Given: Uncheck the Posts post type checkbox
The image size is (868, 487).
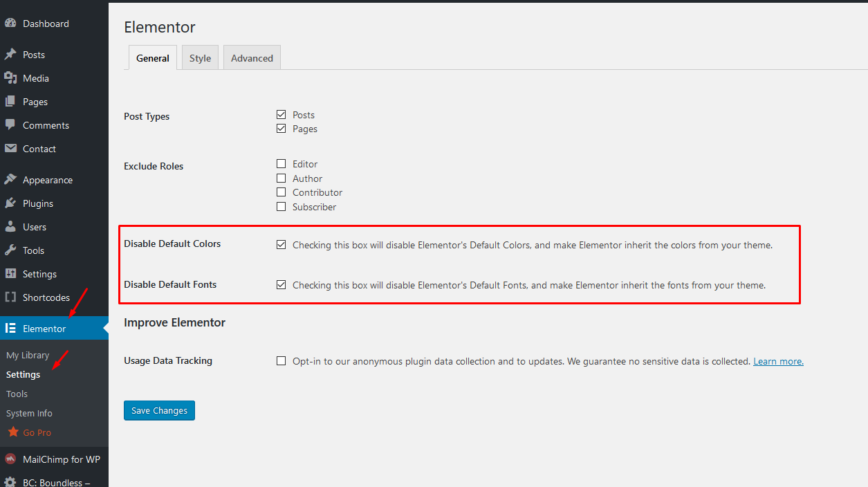Looking at the screenshot, I should pyautogui.click(x=281, y=115).
